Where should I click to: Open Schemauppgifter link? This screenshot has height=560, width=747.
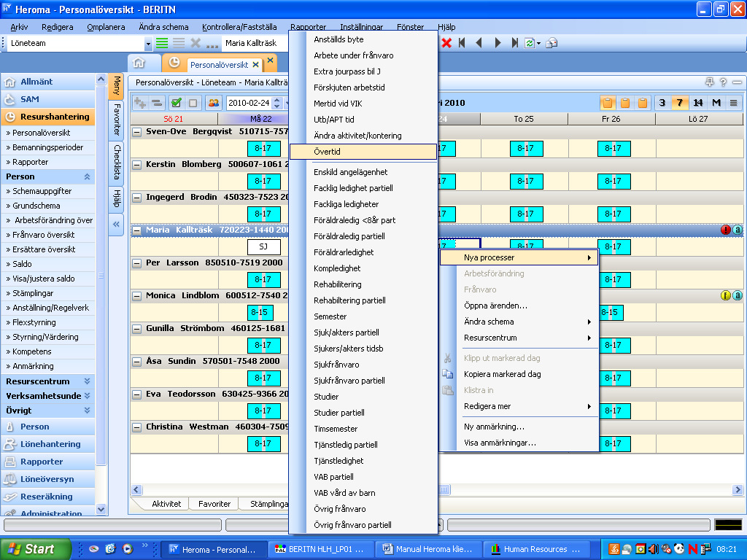42,191
